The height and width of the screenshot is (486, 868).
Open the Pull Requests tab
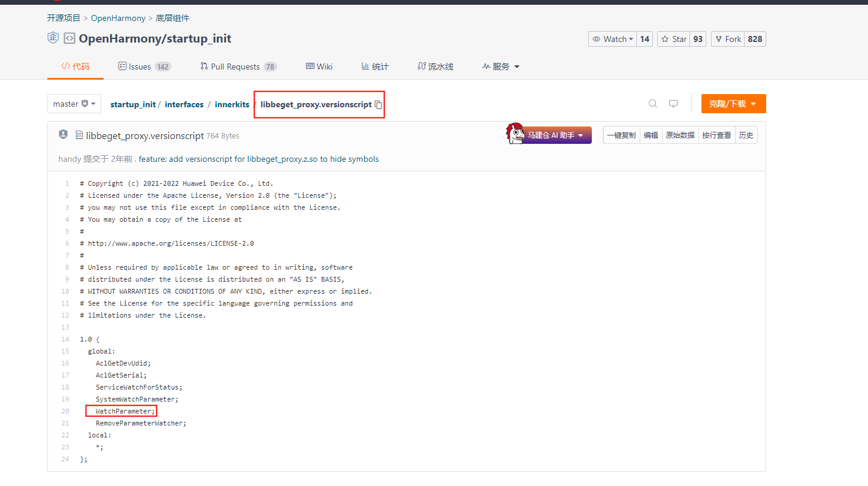click(238, 67)
